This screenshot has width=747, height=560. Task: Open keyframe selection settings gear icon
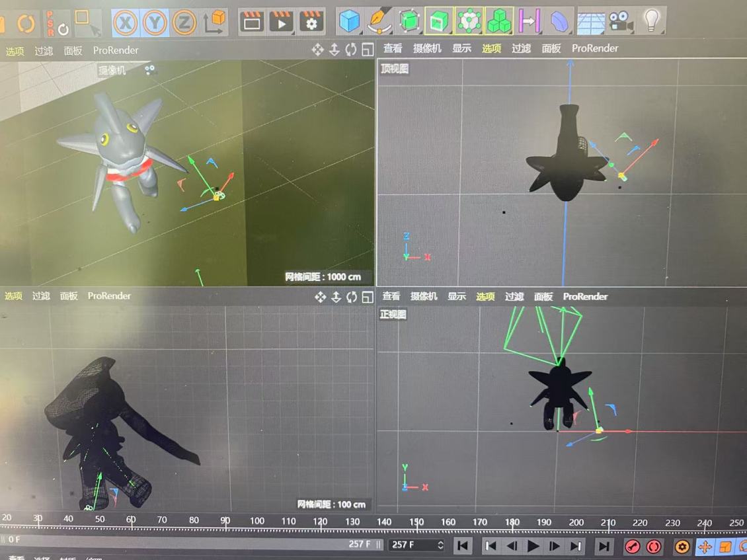point(682,547)
